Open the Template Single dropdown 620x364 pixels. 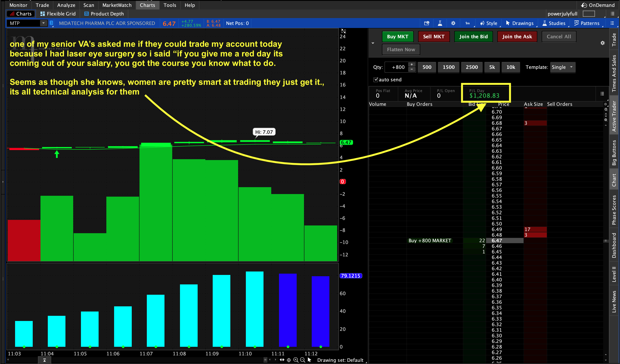tap(563, 67)
